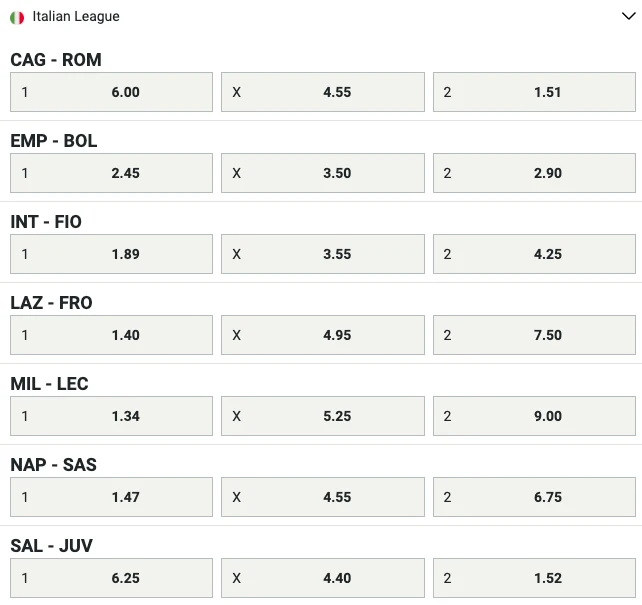Select Bologna away win at 2.90
Viewport: 642px width, 605px height.
[534, 173]
